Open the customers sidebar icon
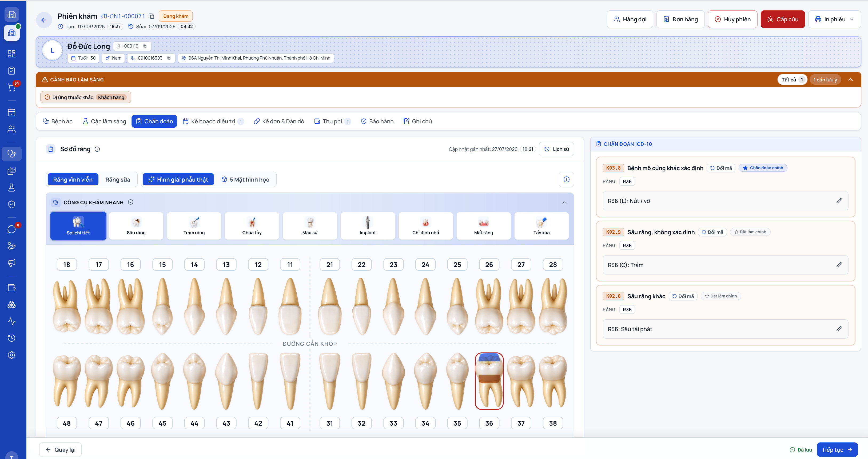The height and width of the screenshot is (459, 868). 12,129
